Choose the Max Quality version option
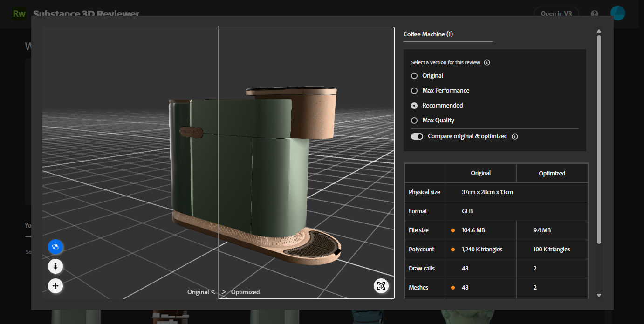 (x=414, y=121)
